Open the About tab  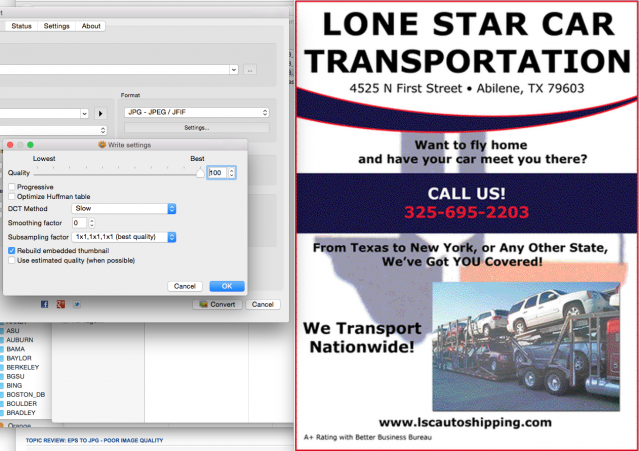91,26
